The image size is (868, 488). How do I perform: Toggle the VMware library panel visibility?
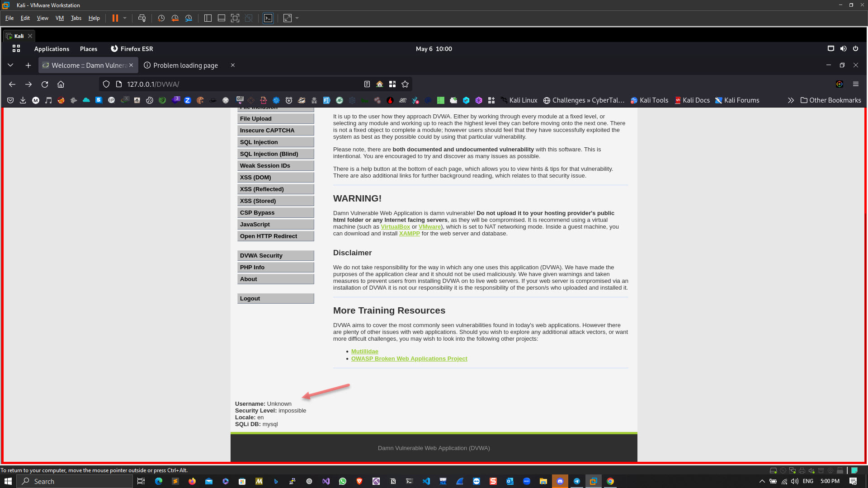click(208, 18)
